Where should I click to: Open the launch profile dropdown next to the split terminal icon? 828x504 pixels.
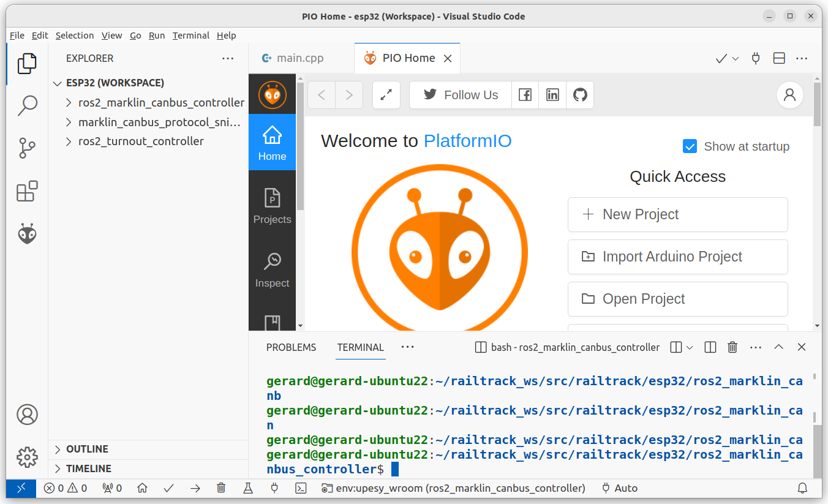point(690,347)
